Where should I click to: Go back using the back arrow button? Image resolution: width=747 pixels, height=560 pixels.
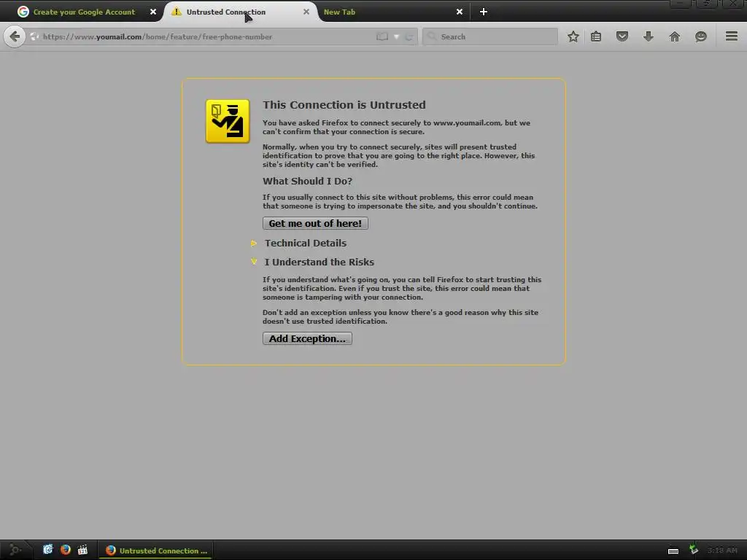[x=15, y=36]
